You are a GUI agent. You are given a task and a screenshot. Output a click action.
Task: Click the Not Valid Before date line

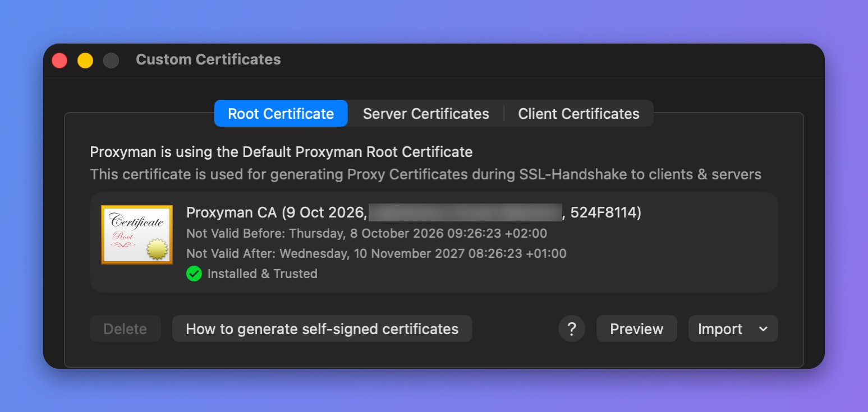pyautogui.click(x=366, y=233)
